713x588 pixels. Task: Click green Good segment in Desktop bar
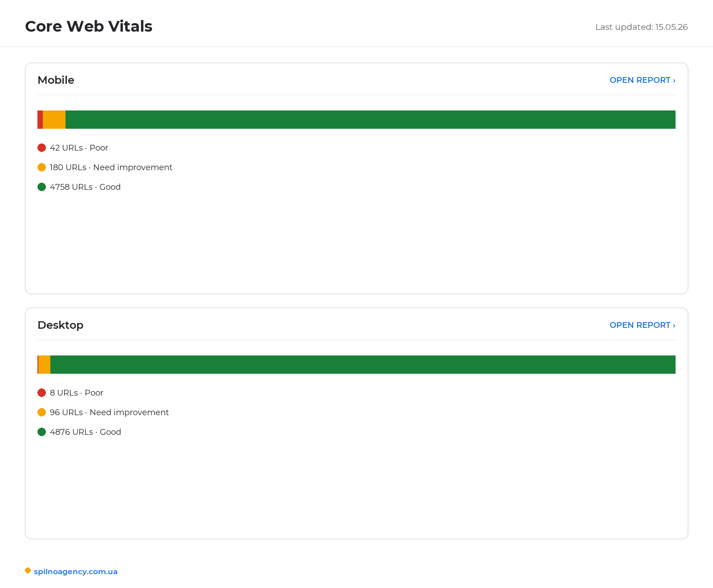tap(363, 364)
